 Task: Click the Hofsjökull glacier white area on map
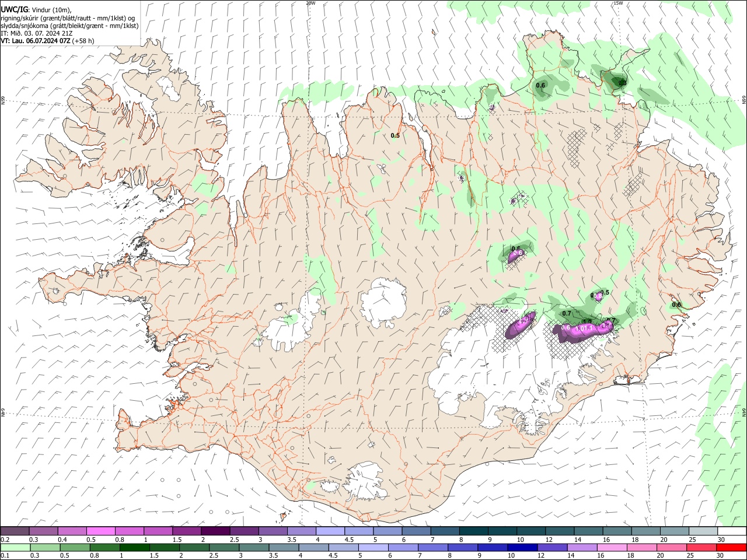pyautogui.click(x=383, y=302)
